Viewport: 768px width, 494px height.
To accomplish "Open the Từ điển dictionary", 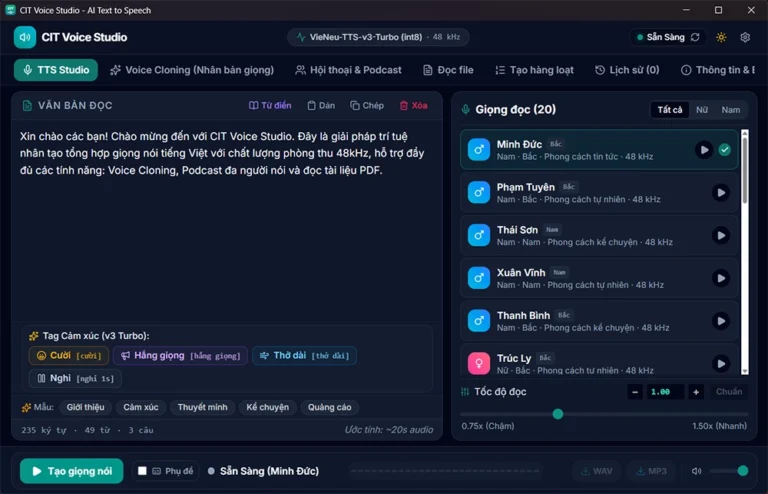I will [270, 105].
